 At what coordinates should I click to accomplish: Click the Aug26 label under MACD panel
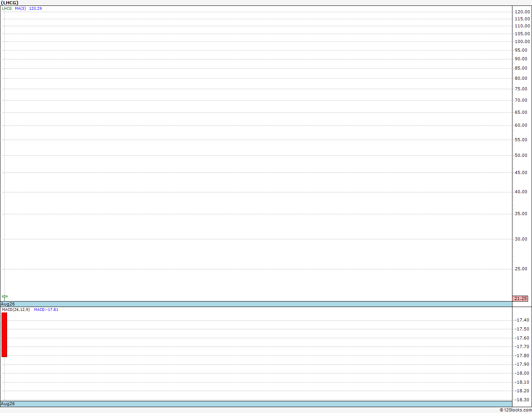8,404
